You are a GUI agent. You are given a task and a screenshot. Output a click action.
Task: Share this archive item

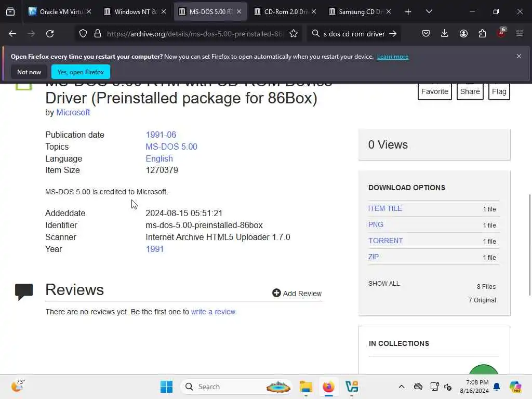pos(470,91)
